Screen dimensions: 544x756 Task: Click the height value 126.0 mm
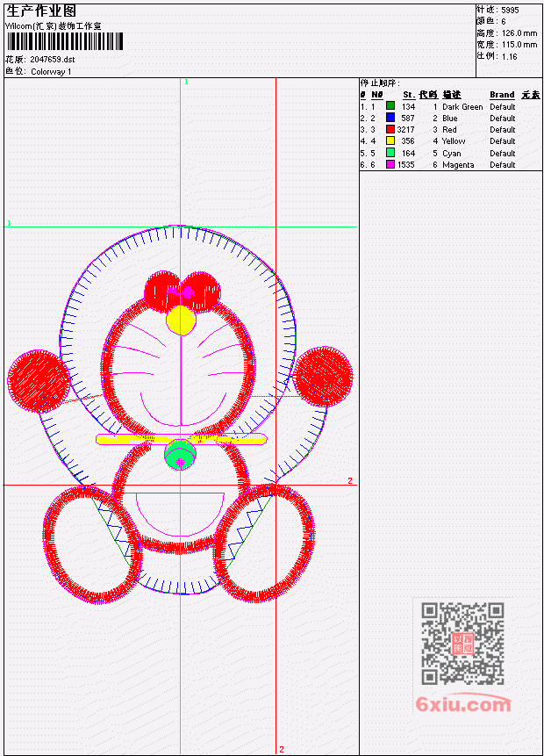[x=519, y=33]
